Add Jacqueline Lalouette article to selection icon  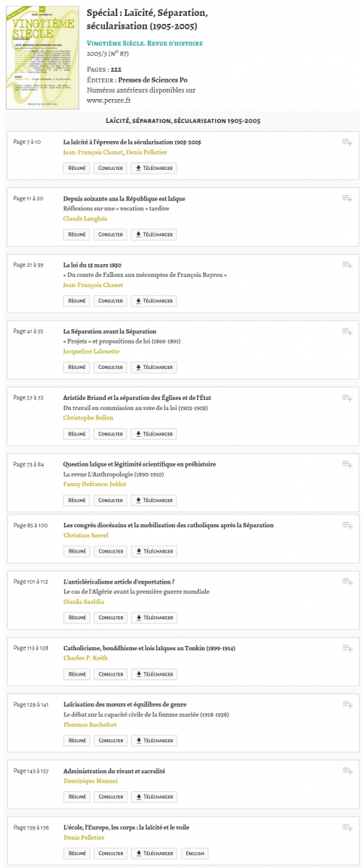(347, 331)
